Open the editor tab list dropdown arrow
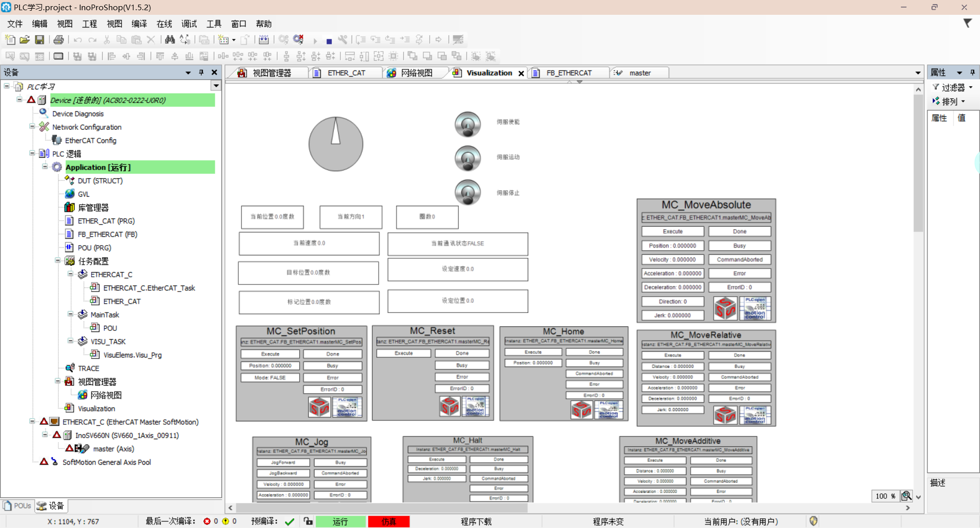 coord(918,73)
